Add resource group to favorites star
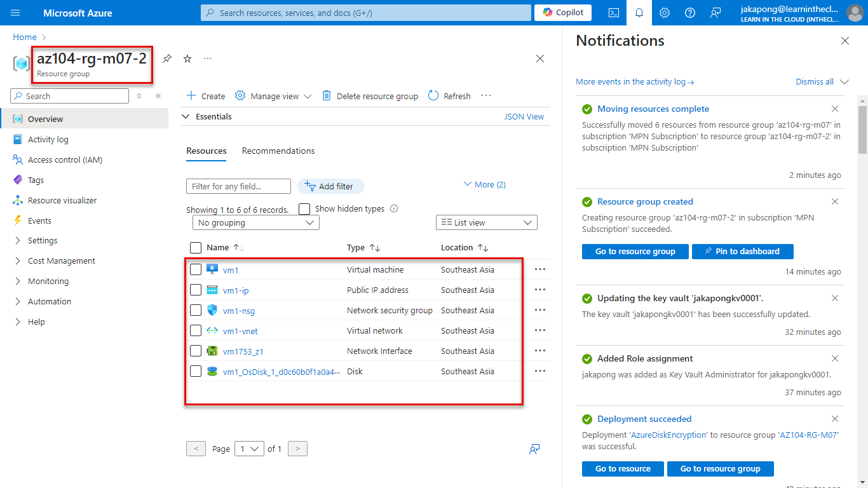This screenshot has width=868, height=488. click(x=187, y=58)
